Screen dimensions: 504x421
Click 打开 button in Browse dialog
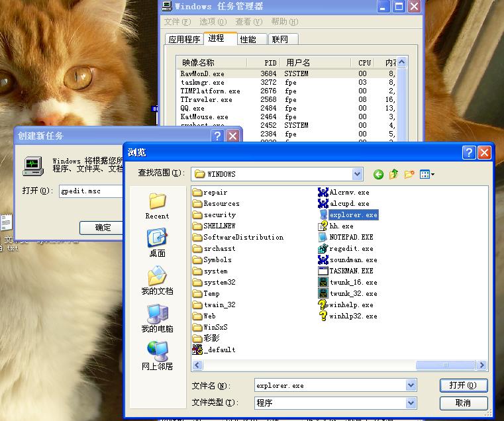click(x=464, y=385)
